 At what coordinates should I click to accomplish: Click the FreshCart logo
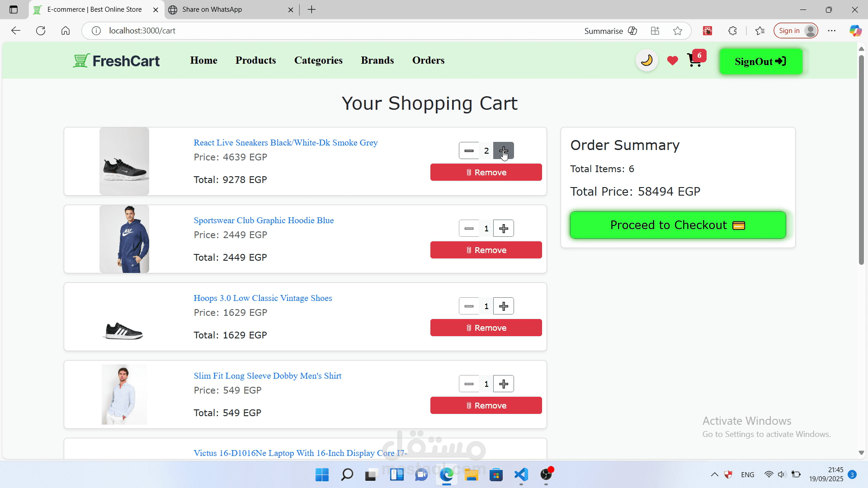[116, 61]
